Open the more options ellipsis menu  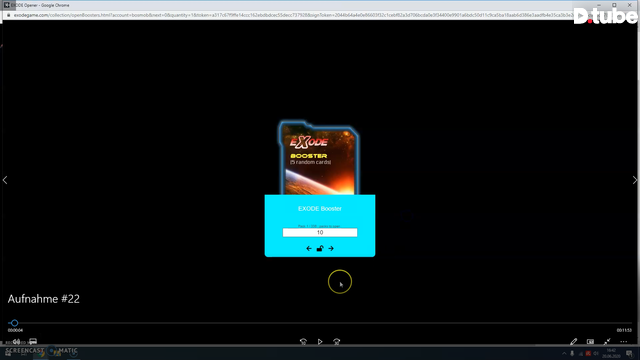click(624, 342)
